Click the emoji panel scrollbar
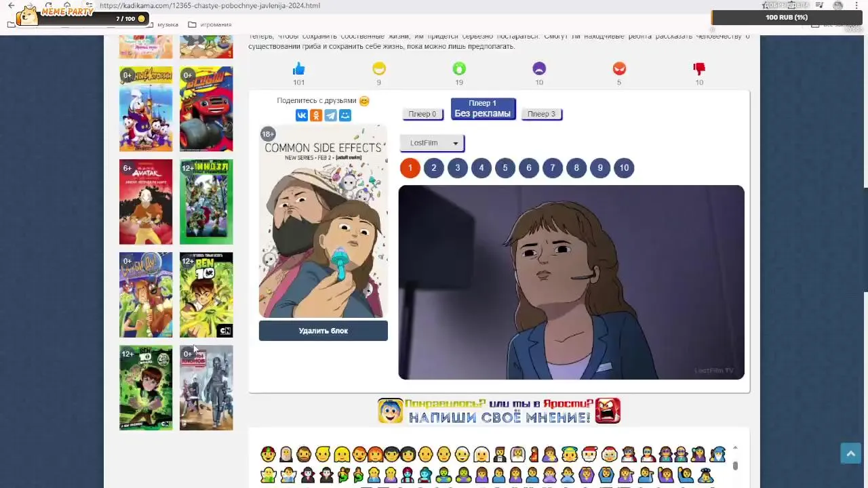 tap(735, 465)
